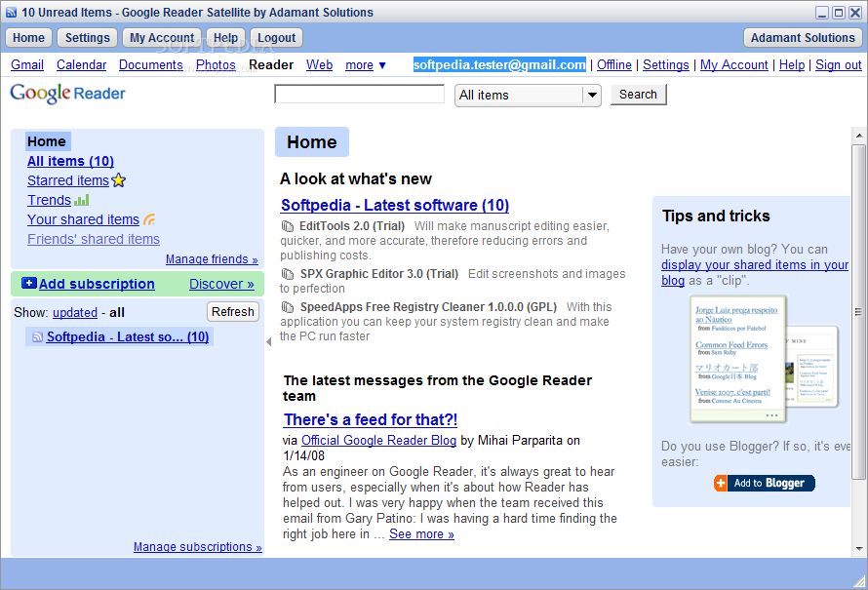Click the Sign out link
Image resolution: width=868 pixels, height=590 pixels.
tap(838, 64)
